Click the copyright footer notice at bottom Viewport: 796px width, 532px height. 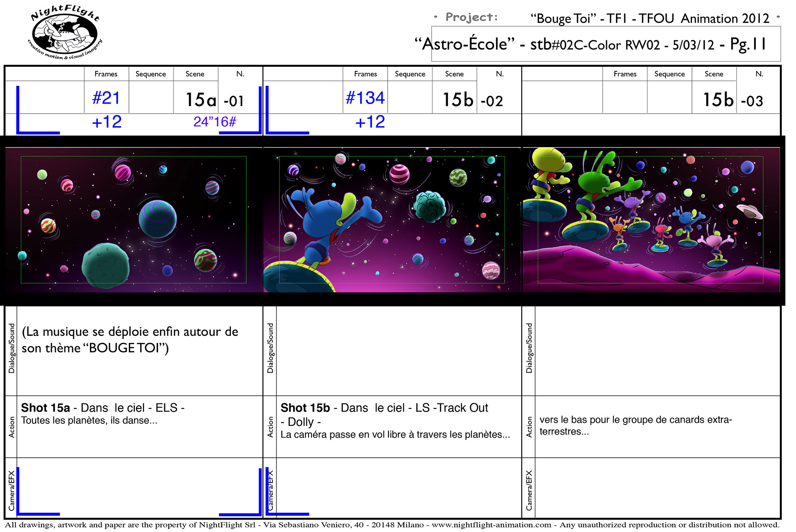pyautogui.click(x=392, y=525)
